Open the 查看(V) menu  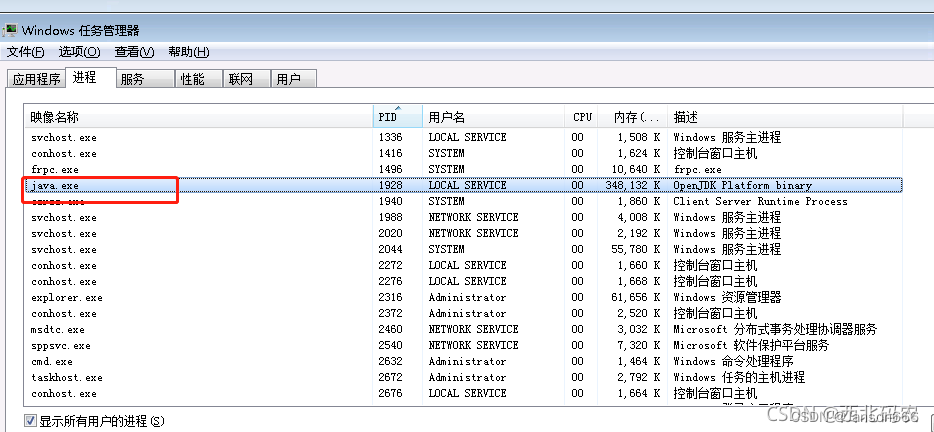click(135, 52)
